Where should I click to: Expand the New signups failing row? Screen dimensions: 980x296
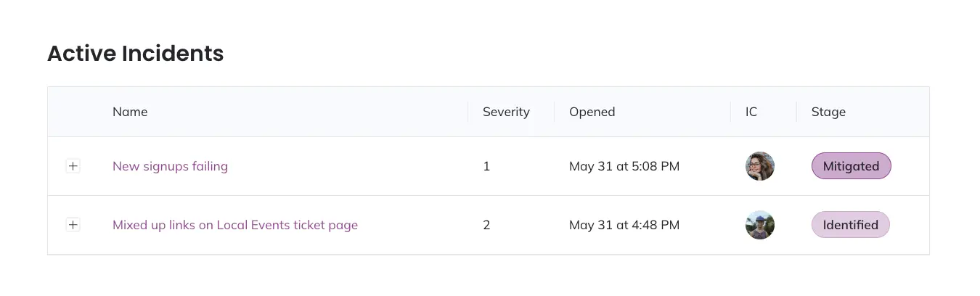pyautogui.click(x=73, y=166)
